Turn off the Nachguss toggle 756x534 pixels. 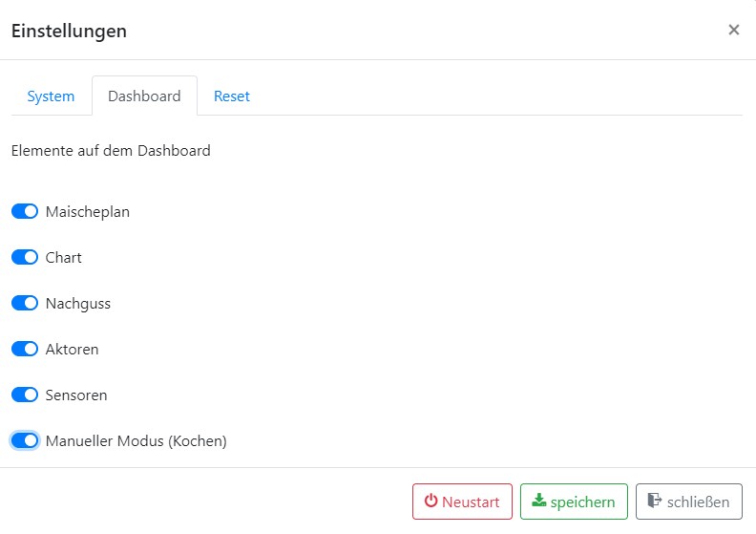[x=25, y=304]
